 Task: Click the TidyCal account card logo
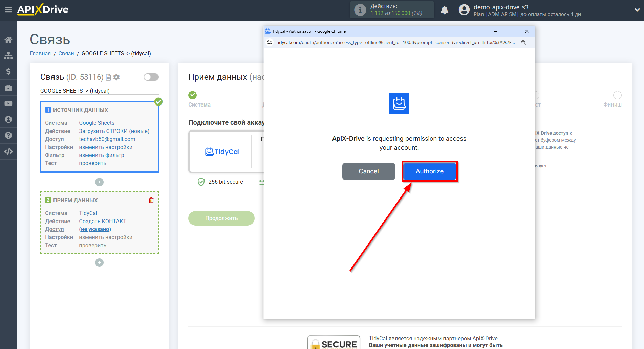click(222, 152)
